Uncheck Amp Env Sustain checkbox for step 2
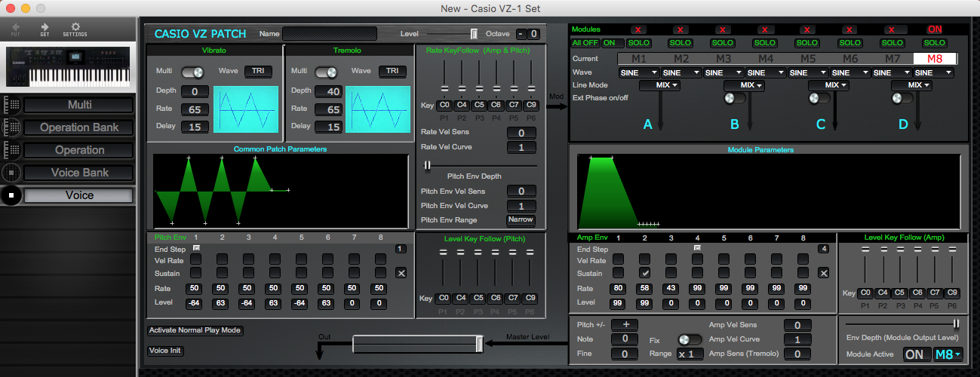The width and height of the screenshot is (980, 377). click(x=645, y=273)
